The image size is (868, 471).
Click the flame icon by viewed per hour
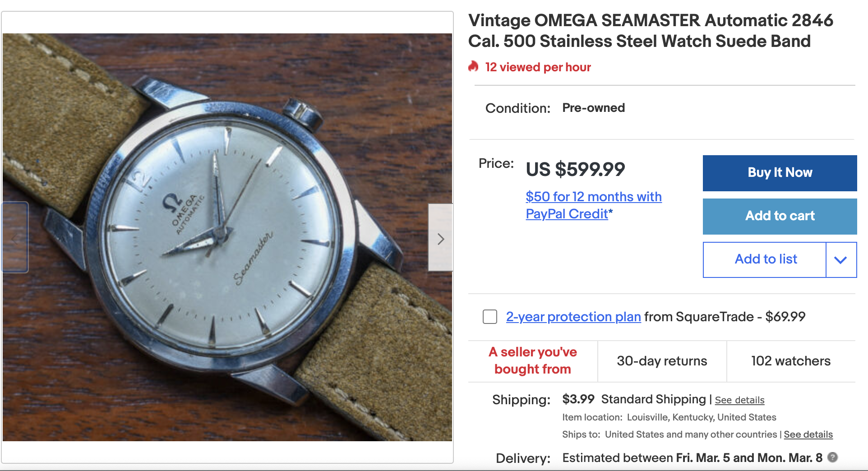point(473,67)
